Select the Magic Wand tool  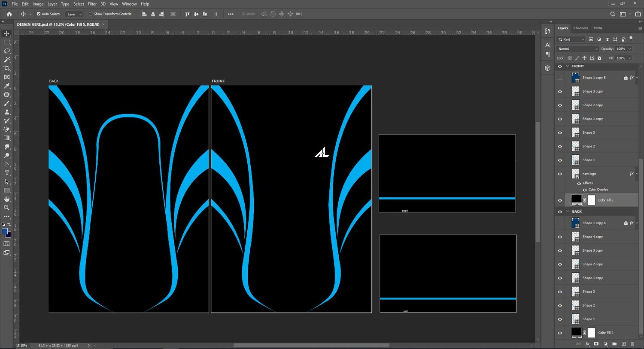(7, 60)
